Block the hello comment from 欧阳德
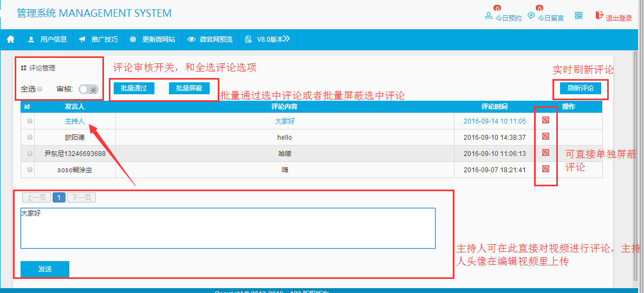The width and height of the screenshot is (644, 293). 545,136
